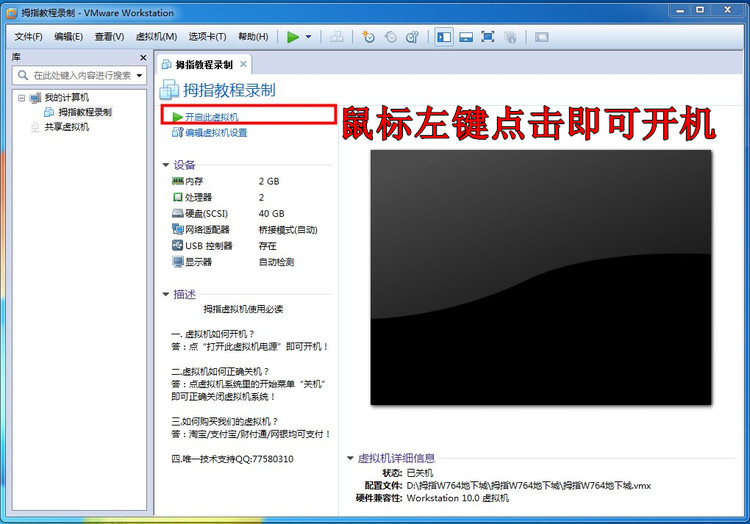Click the description text 拇指虚拟机使用必读

(243, 309)
